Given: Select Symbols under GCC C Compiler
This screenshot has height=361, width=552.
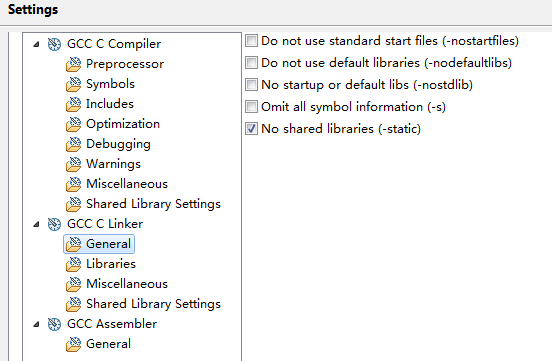Looking at the screenshot, I should (x=110, y=84).
